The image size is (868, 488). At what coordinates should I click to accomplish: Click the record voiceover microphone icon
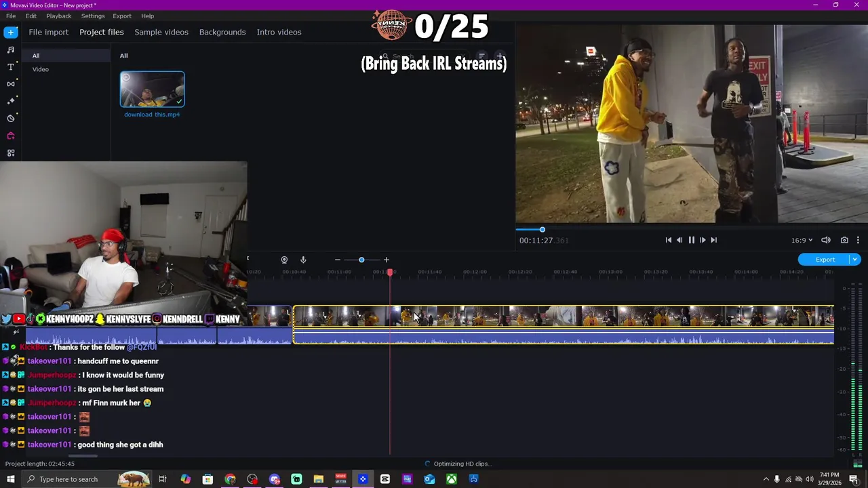pos(303,260)
